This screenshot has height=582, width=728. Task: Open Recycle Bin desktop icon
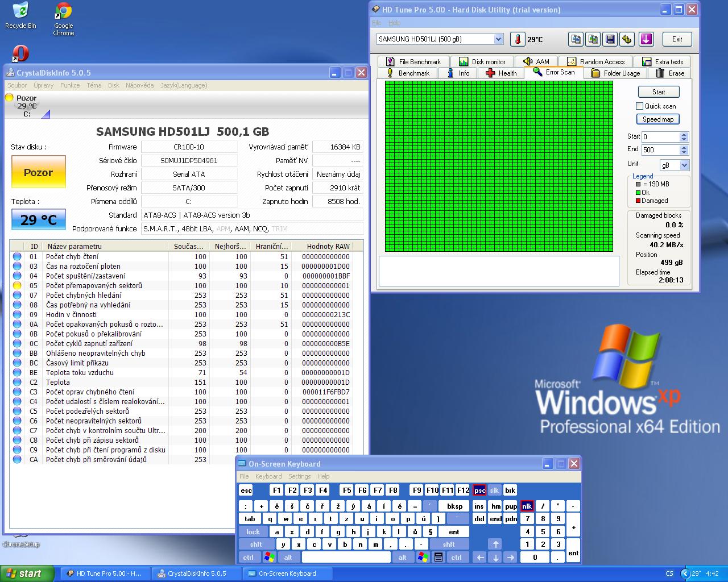[x=20, y=15]
